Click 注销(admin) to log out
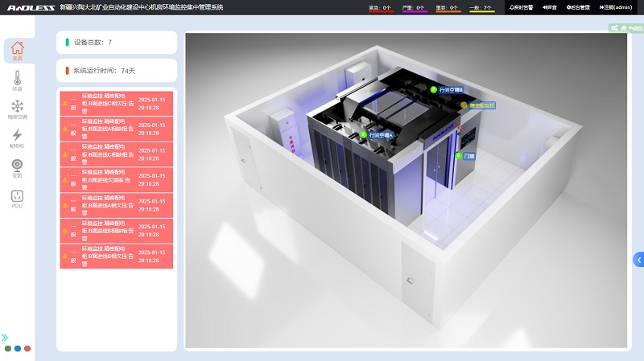 [x=617, y=6]
